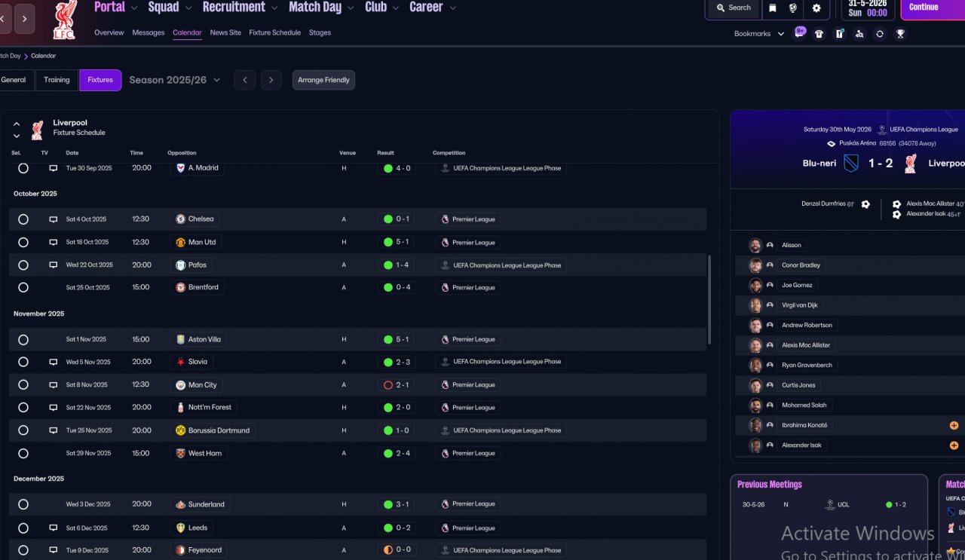This screenshot has width=965, height=560.
Task: Click the Liverpool crest in the Fixture Schedule header
Action: coord(37,130)
